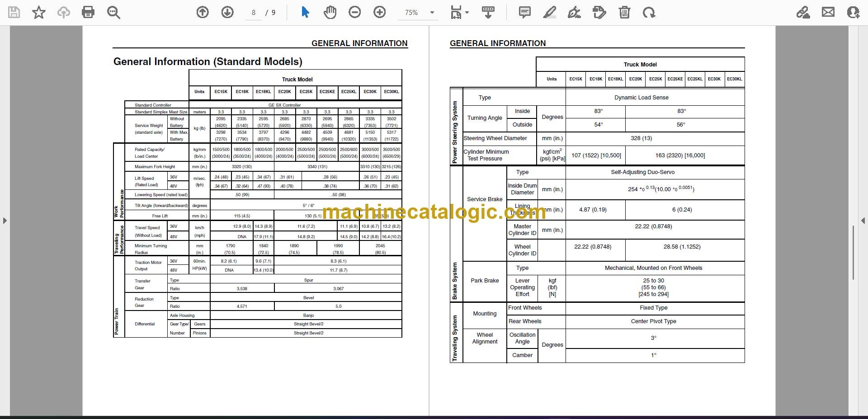Screen dimensions: 868x419
Task: Click '28.58 (1.1252)' wheel cylinder value
Action: pyautogui.click(x=682, y=247)
